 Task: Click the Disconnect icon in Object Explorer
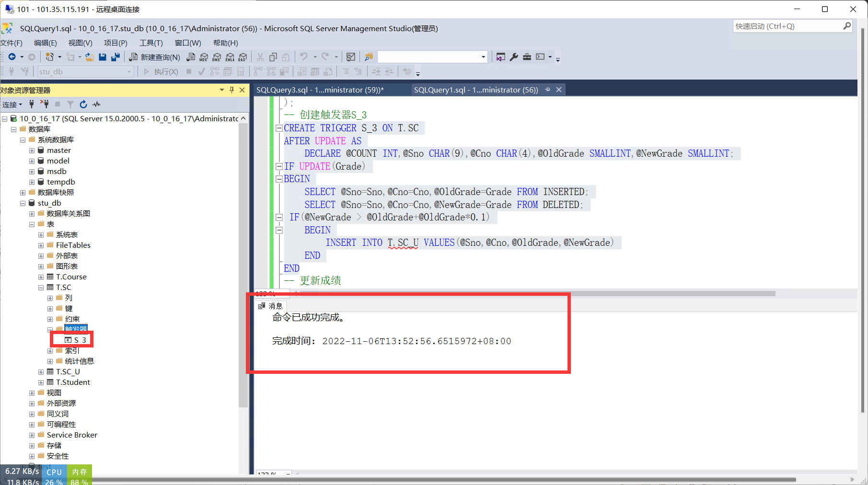point(45,104)
